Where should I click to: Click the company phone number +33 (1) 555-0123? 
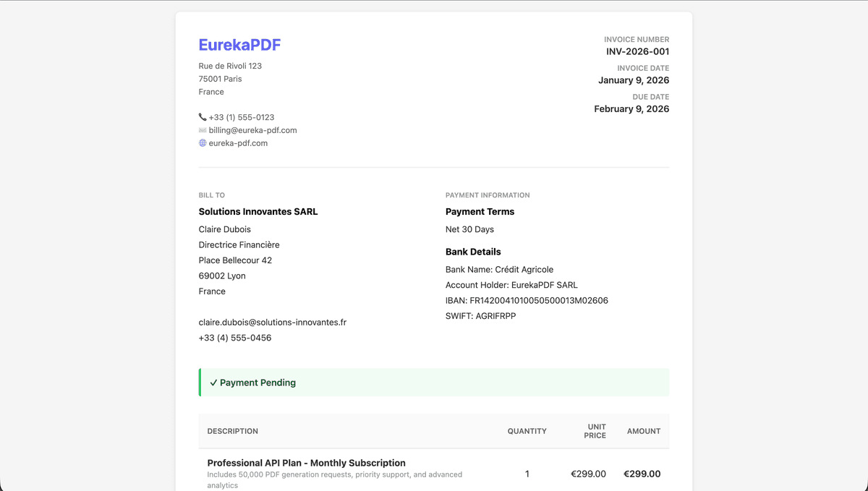pyautogui.click(x=242, y=117)
